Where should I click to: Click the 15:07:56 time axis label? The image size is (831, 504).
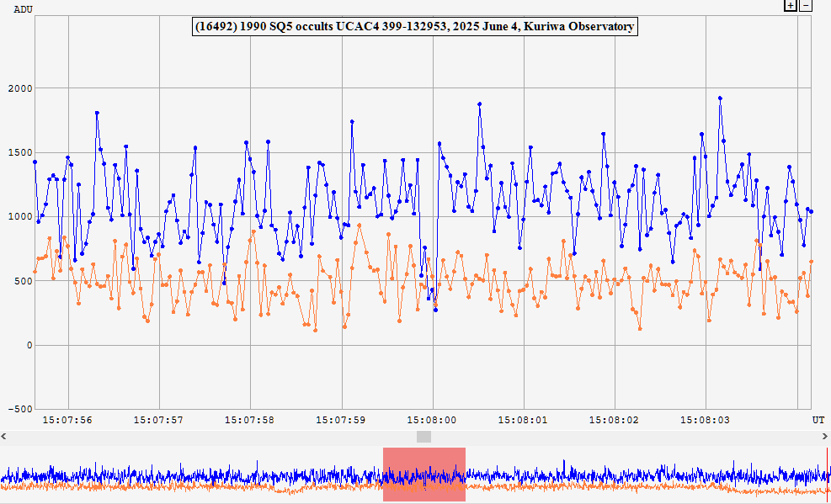pyautogui.click(x=67, y=419)
